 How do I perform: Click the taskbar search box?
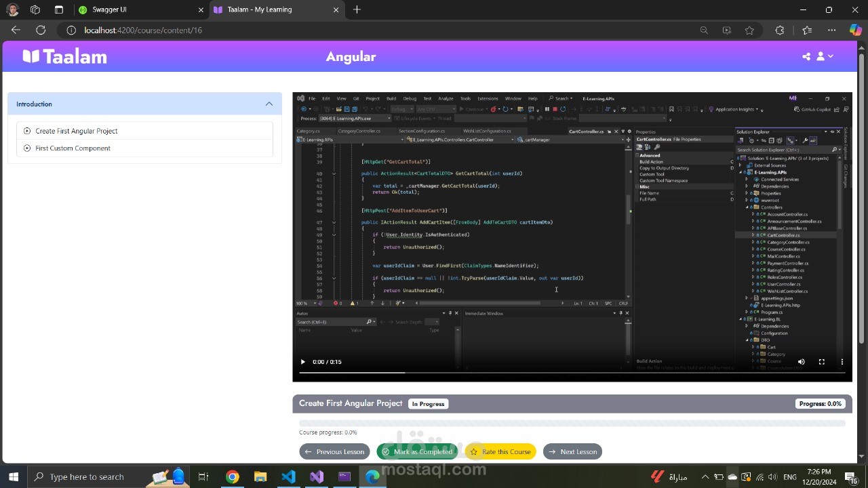click(108, 476)
